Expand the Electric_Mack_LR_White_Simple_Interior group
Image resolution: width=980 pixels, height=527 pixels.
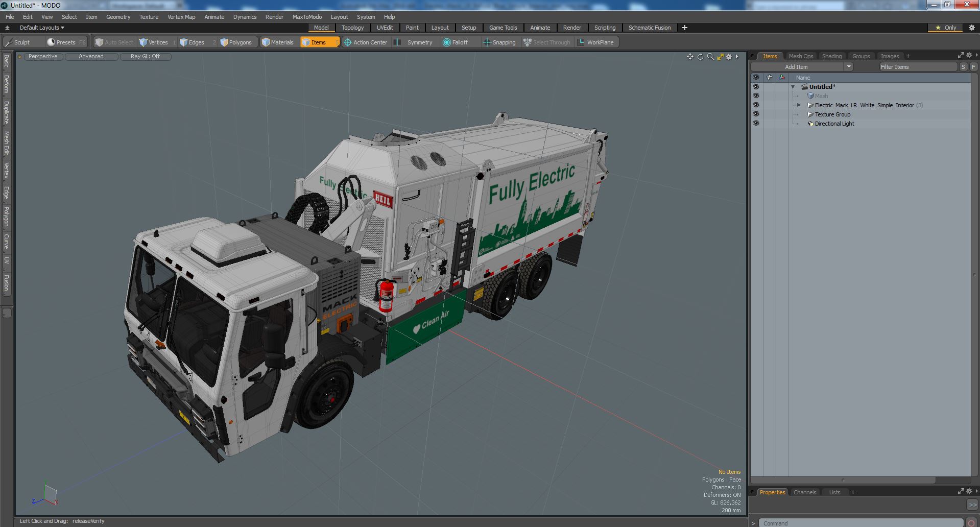point(799,105)
